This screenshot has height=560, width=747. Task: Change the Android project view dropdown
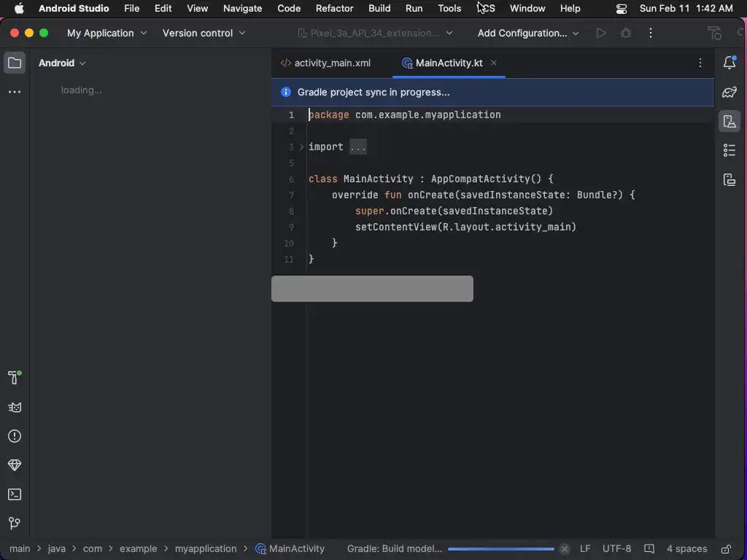tap(62, 63)
